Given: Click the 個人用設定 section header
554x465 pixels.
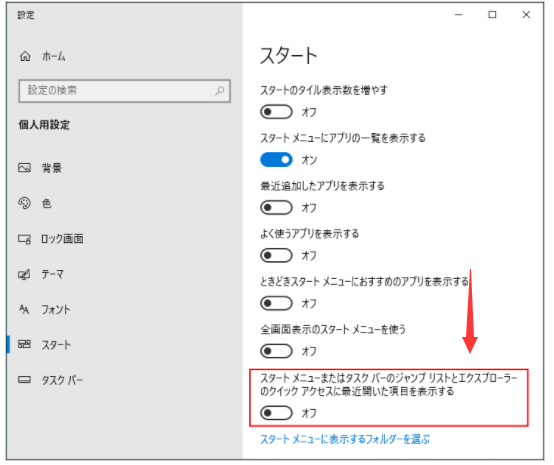Looking at the screenshot, I should pos(44,125).
